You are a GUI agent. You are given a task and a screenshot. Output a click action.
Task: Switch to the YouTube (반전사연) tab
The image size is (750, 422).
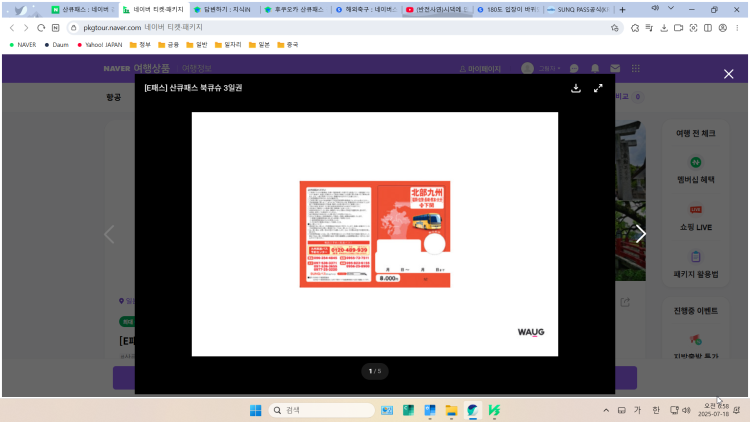(x=437, y=10)
